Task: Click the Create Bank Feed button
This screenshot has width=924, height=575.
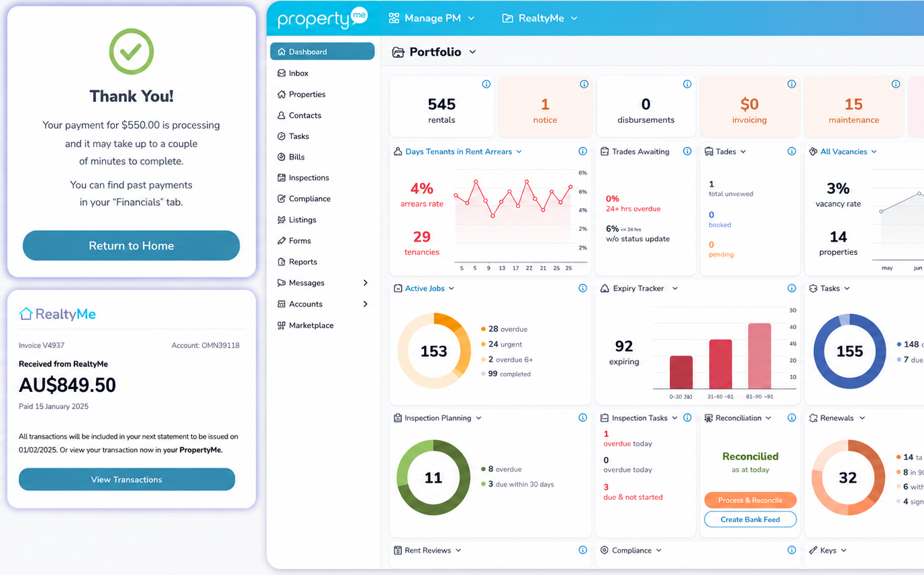Action: point(750,519)
